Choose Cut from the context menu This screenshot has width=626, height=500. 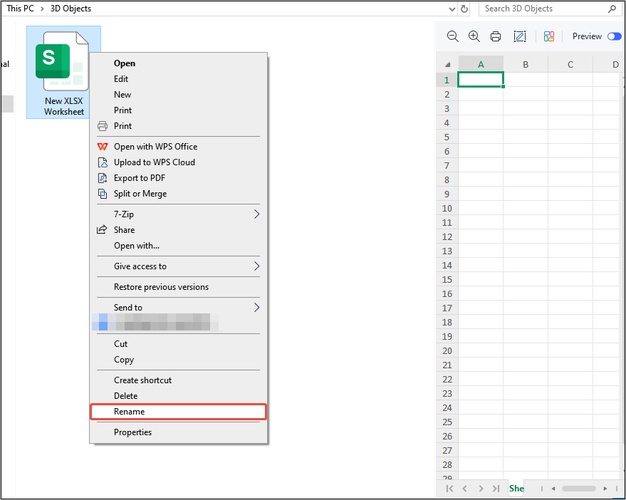[x=178, y=344]
